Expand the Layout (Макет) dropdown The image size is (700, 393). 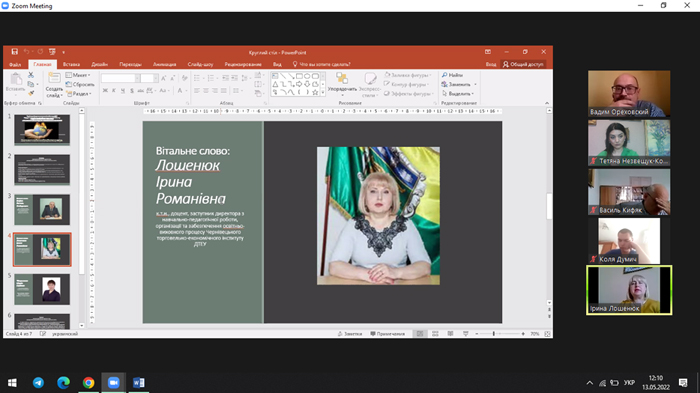pyautogui.click(x=78, y=75)
